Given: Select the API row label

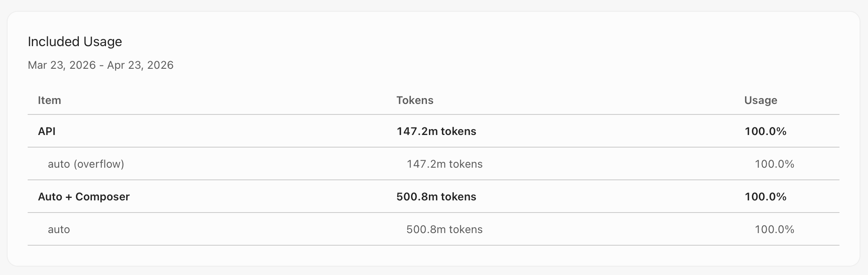Looking at the screenshot, I should point(47,131).
